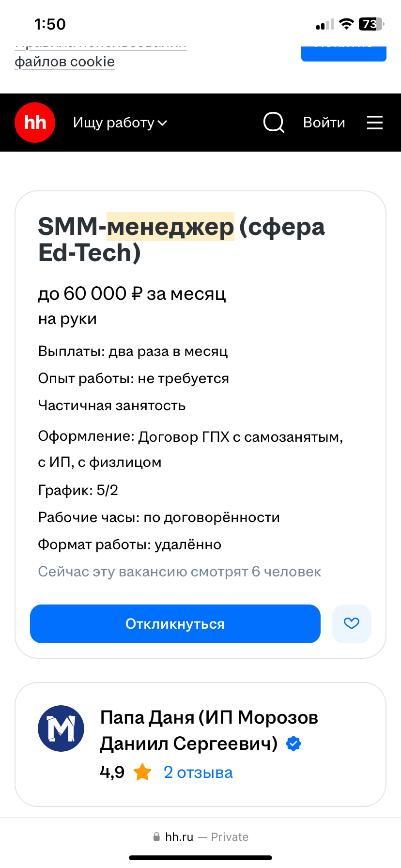Tap the red hh logo
401x868 pixels.
35,123
